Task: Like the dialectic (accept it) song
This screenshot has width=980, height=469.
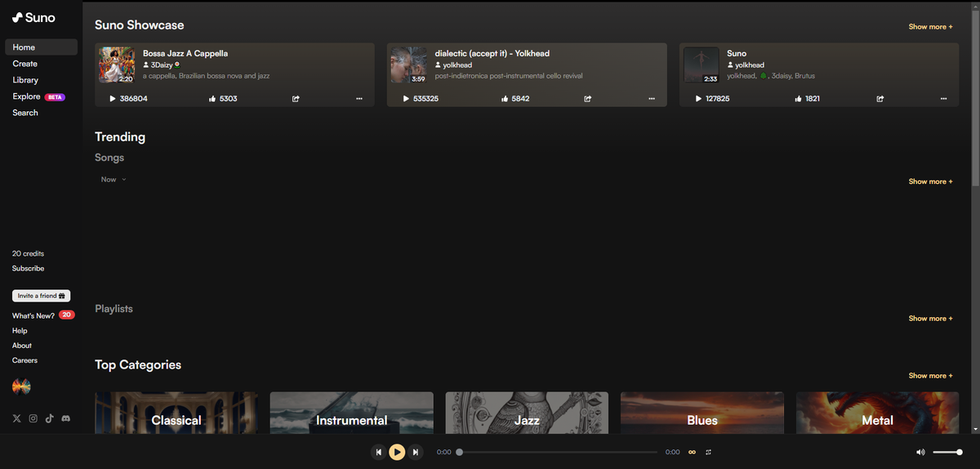Action: pos(505,99)
